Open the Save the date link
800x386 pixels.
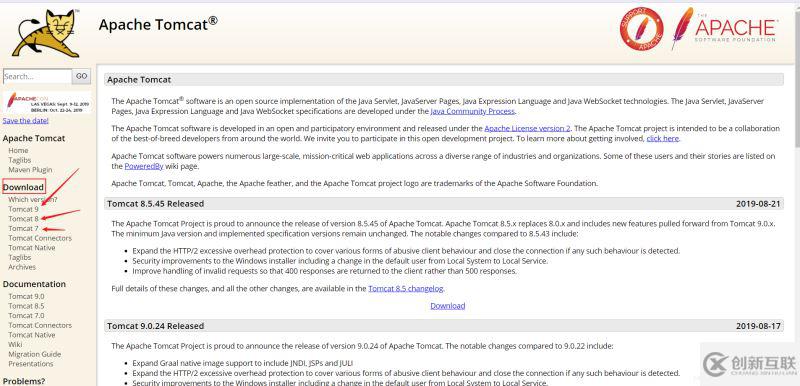click(x=26, y=121)
